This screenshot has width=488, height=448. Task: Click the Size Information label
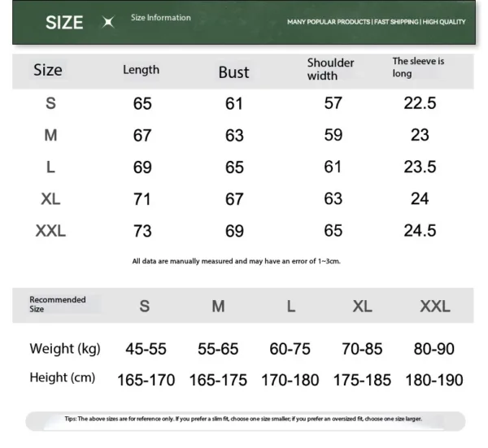pos(161,18)
